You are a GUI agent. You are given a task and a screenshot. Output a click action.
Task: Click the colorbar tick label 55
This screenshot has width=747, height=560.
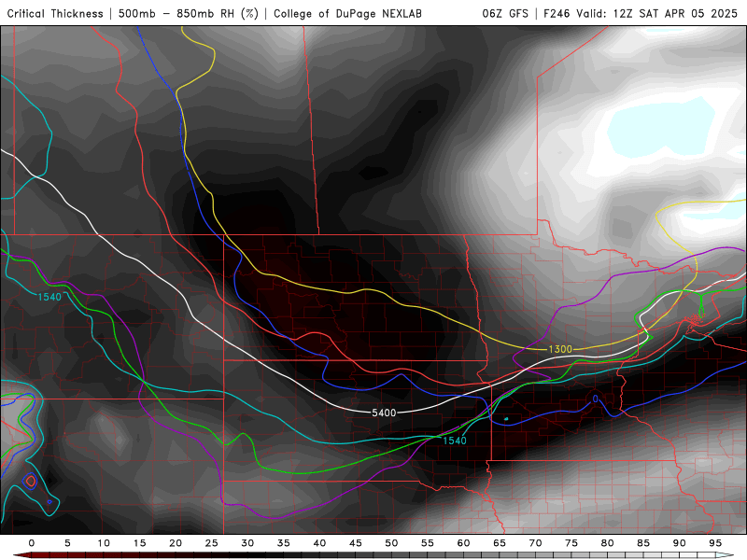point(428,543)
